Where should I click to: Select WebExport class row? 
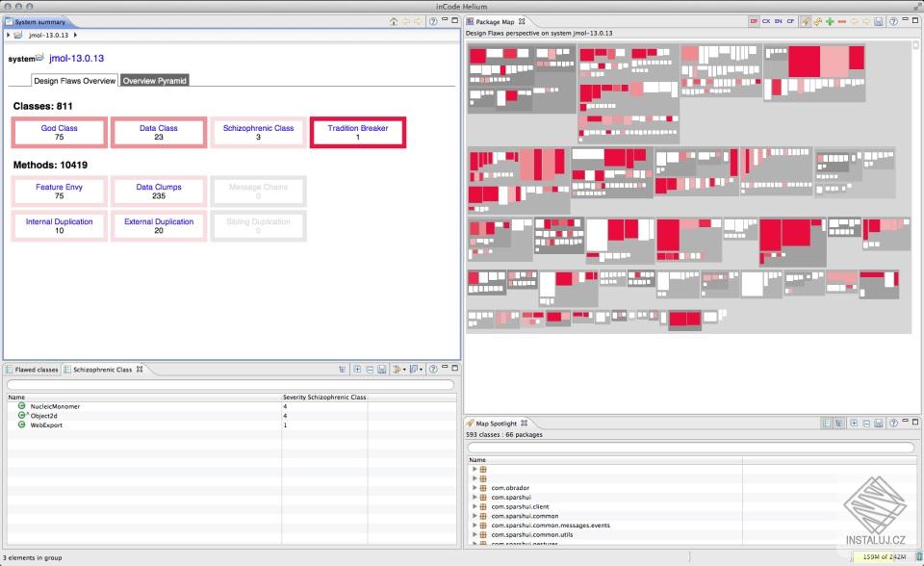(x=232, y=425)
